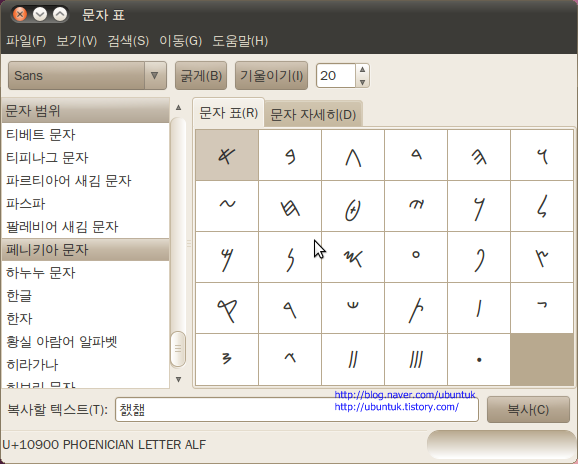Pick the Phoenician letter HET cell
Screen dimensions: 578x464
coord(290,206)
